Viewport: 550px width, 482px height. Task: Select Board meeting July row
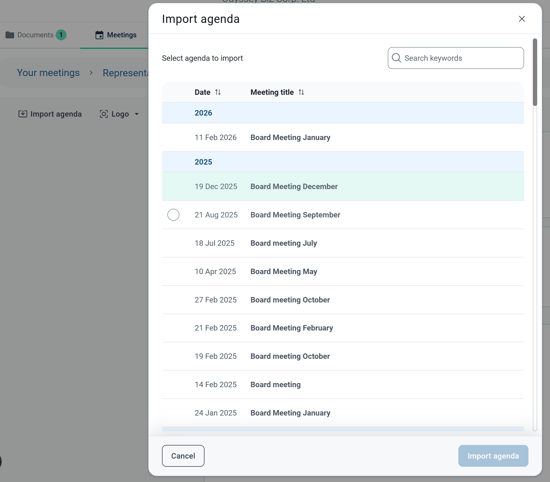[343, 243]
